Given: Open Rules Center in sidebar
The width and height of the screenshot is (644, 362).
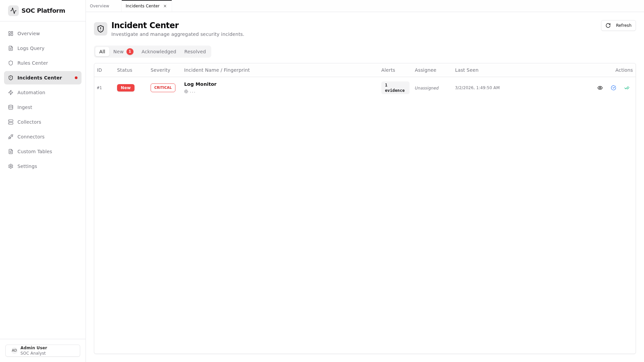Looking at the screenshot, I should pos(33,63).
